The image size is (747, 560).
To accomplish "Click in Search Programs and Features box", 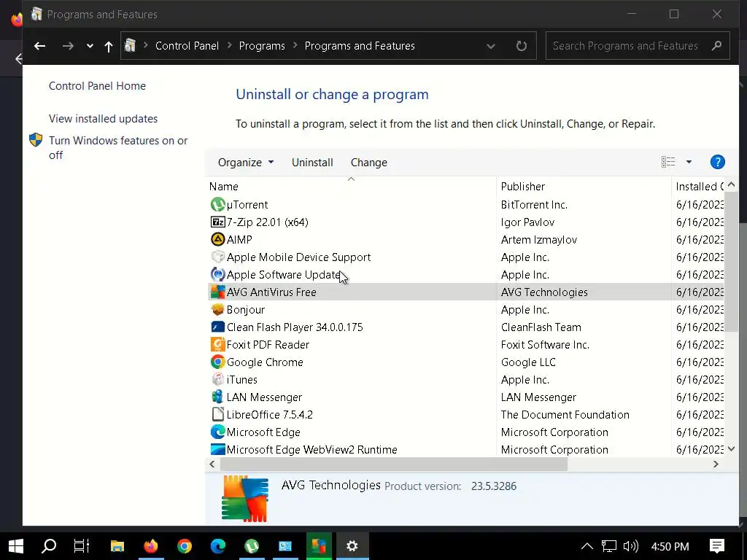I will 638,46.
